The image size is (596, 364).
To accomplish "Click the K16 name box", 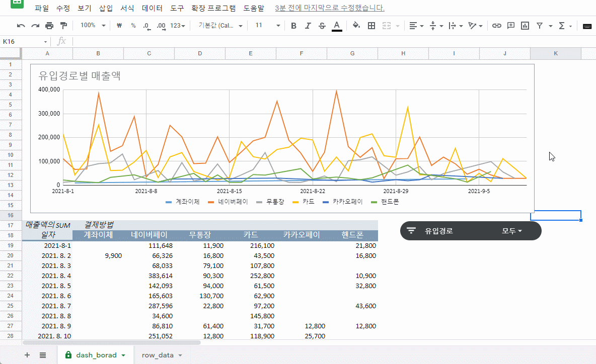I will (x=21, y=41).
